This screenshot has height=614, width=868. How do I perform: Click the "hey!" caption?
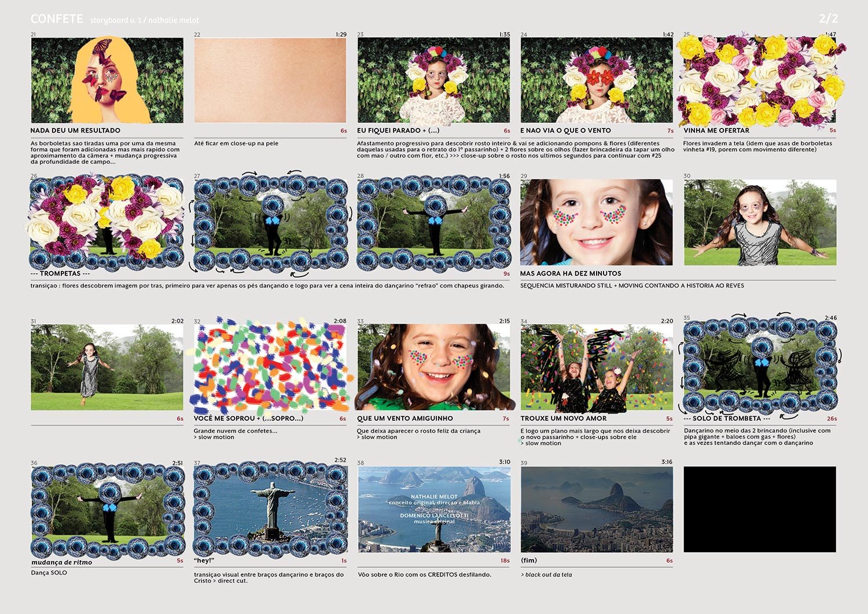[x=204, y=560]
